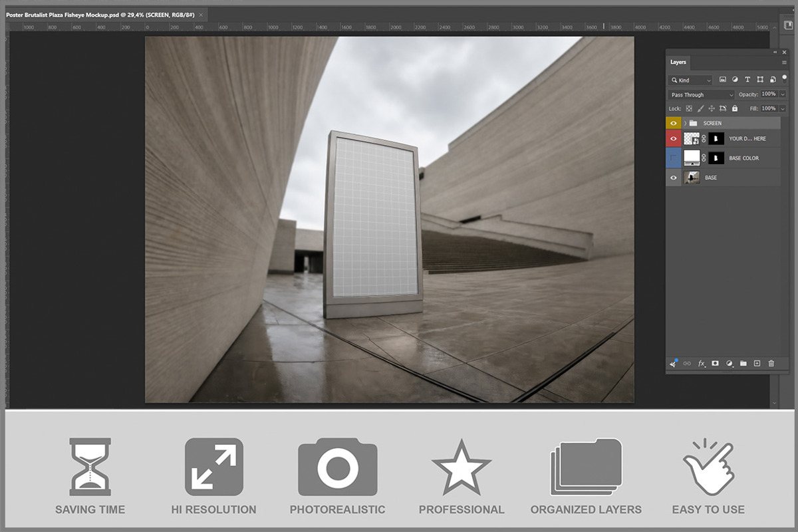Open the Opacity slider dropdown arrow

[x=783, y=94]
